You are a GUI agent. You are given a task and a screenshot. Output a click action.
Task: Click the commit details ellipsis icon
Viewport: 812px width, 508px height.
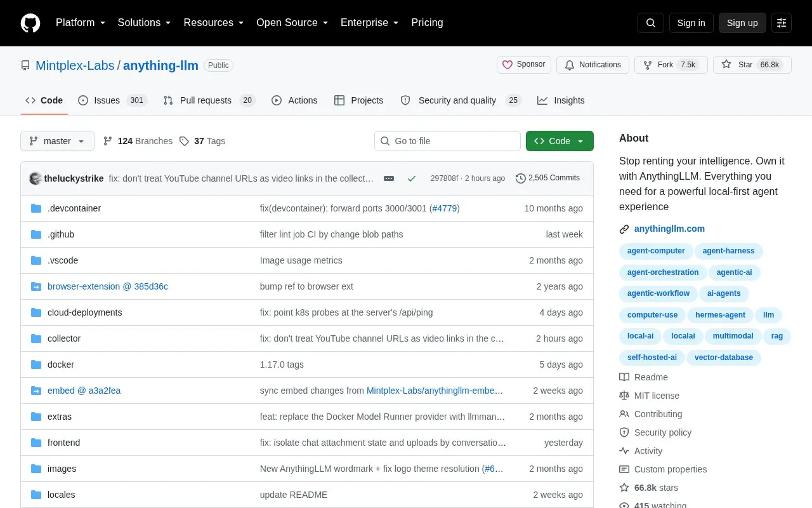click(x=389, y=178)
